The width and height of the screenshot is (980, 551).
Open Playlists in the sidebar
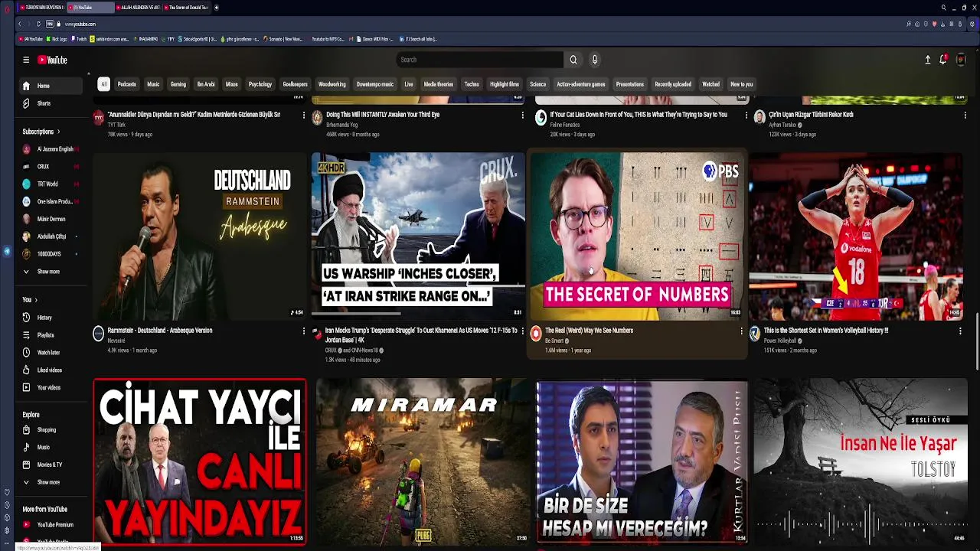(51, 335)
